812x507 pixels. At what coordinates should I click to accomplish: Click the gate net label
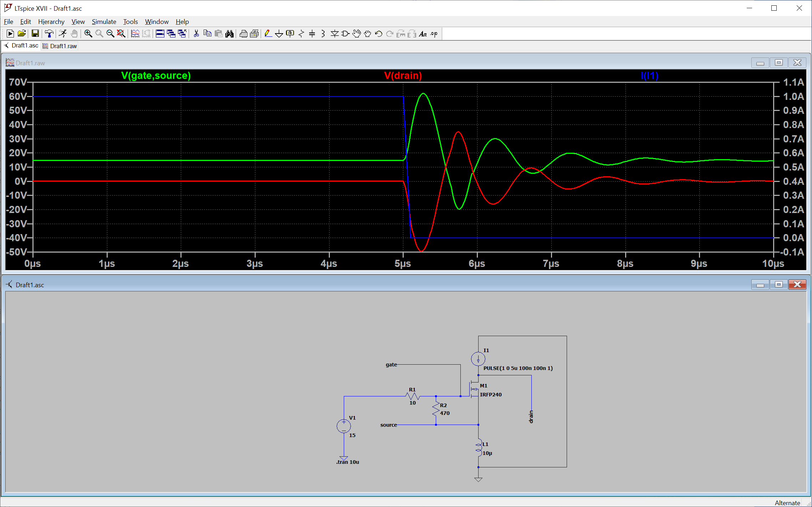[391, 365]
